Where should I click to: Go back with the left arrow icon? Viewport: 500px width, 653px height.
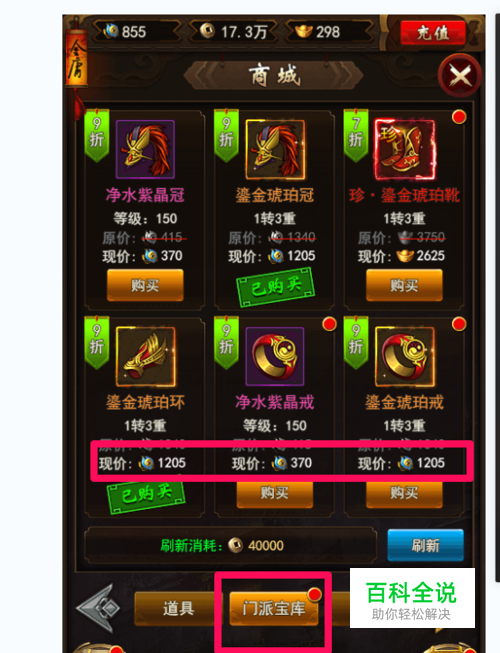pos(97,608)
